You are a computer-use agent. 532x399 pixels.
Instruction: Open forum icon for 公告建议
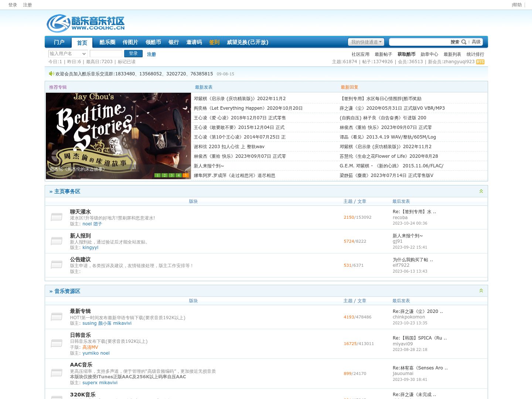pyautogui.click(x=57, y=265)
